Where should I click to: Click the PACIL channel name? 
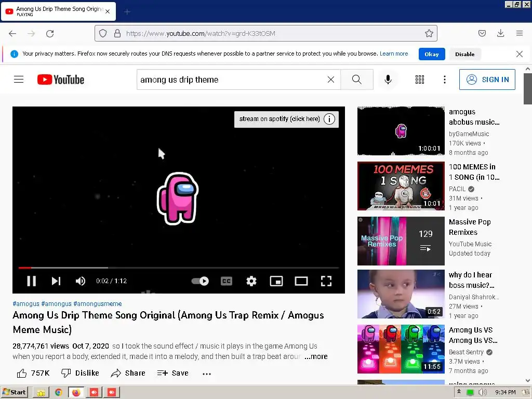[457, 189]
